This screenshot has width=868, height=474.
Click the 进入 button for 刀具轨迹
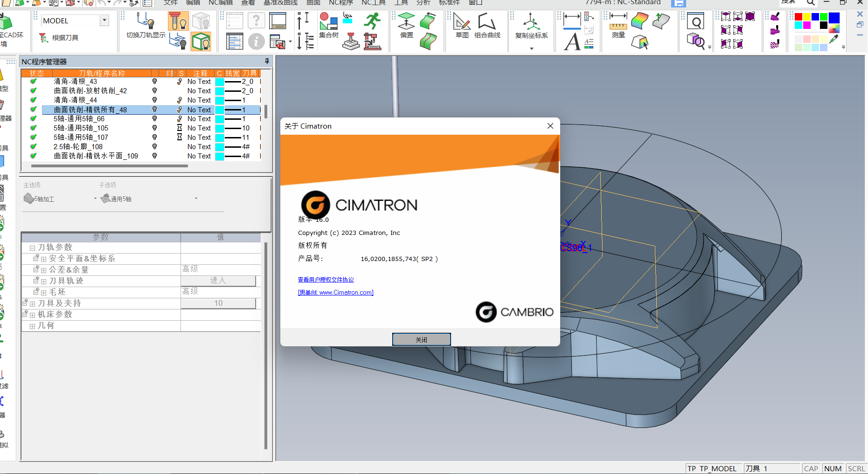point(218,281)
